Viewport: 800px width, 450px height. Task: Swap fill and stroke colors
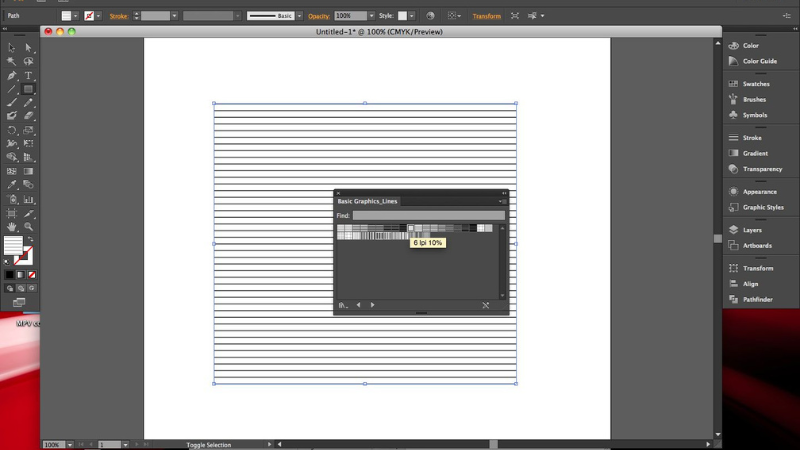[x=30, y=240]
